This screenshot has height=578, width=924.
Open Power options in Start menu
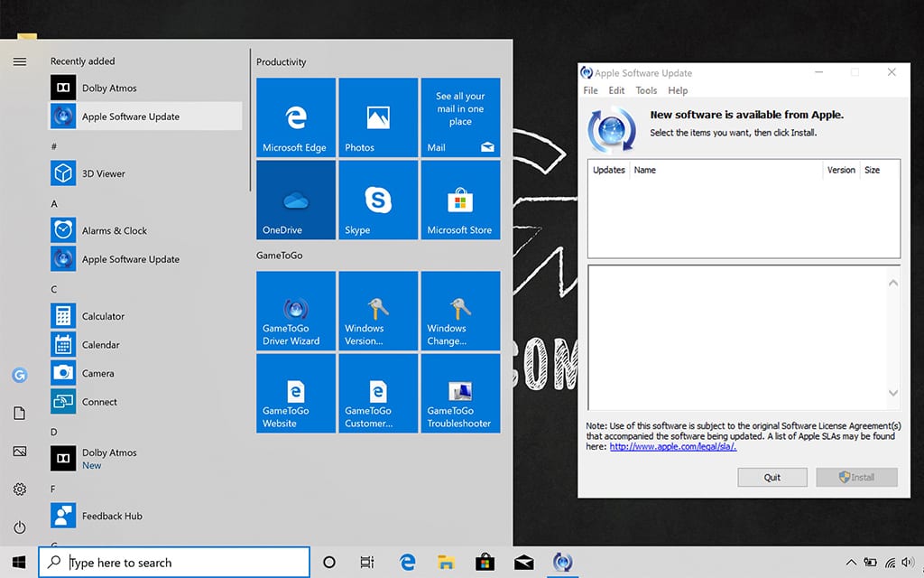(20, 527)
